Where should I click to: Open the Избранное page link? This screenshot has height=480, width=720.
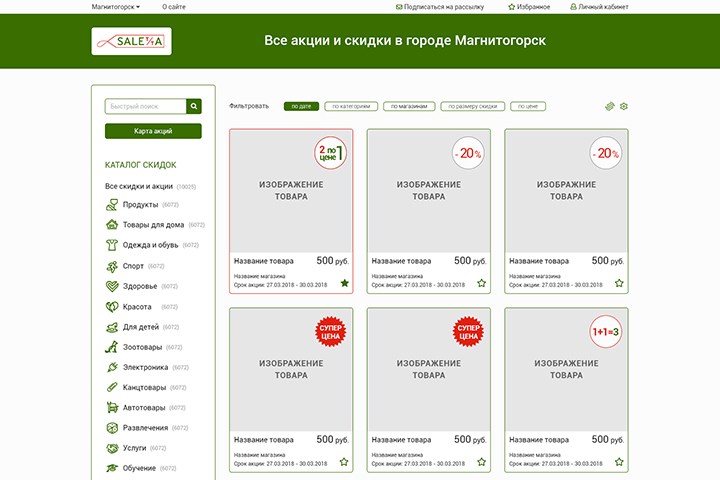[533, 7]
